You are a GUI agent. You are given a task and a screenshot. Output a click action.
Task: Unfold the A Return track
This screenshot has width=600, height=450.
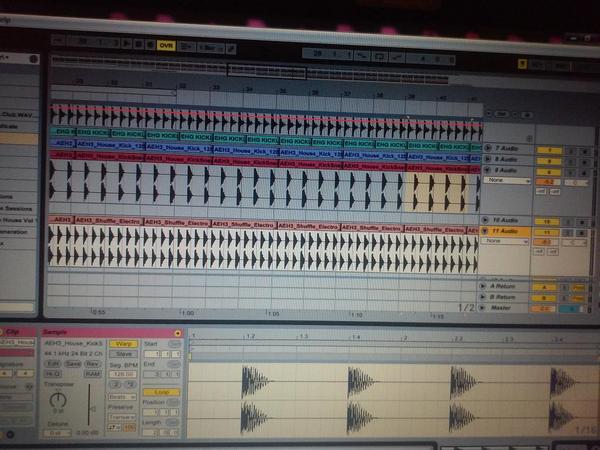coord(483,286)
